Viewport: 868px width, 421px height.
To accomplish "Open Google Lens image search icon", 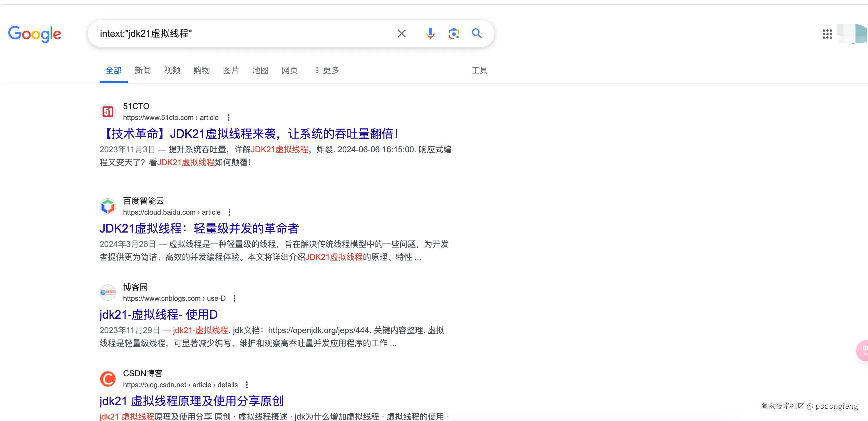I will click(x=454, y=34).
